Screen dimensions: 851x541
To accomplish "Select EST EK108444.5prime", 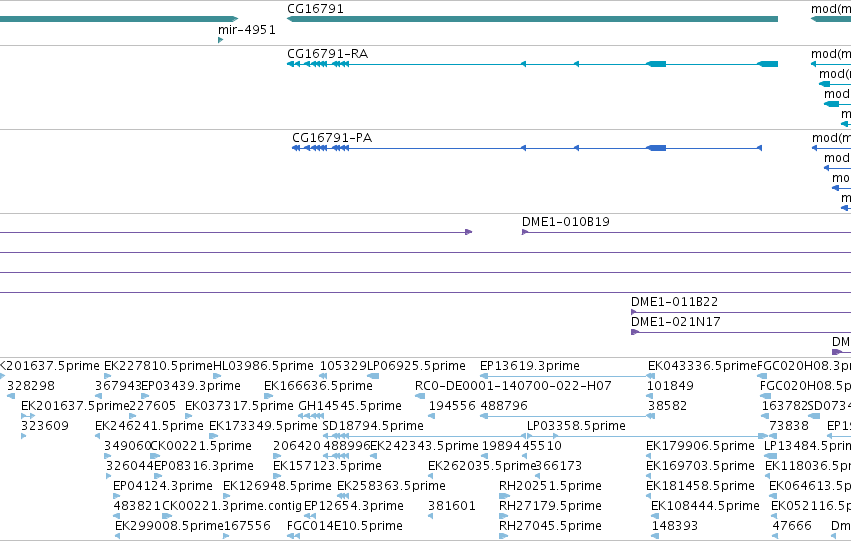I will pyautogui.click(x=705, y=506).
